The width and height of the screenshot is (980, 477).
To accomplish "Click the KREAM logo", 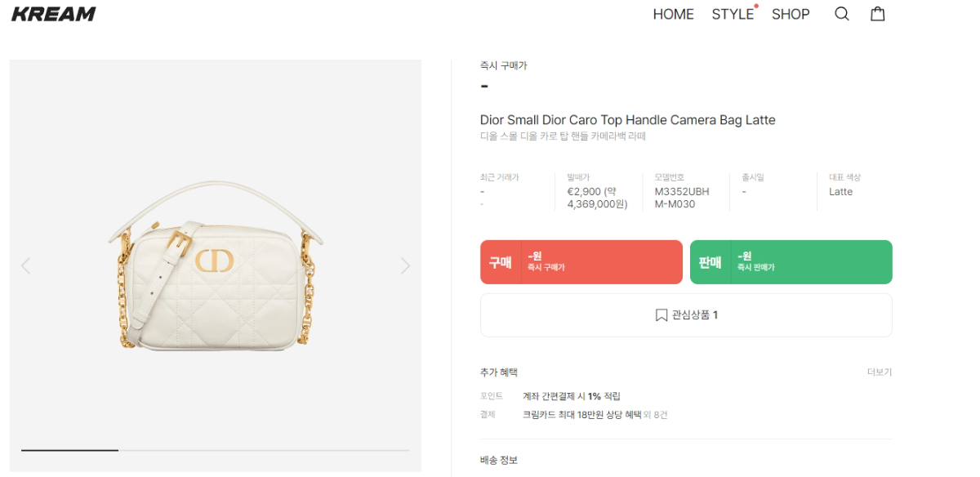I will (x=54, y=14).
